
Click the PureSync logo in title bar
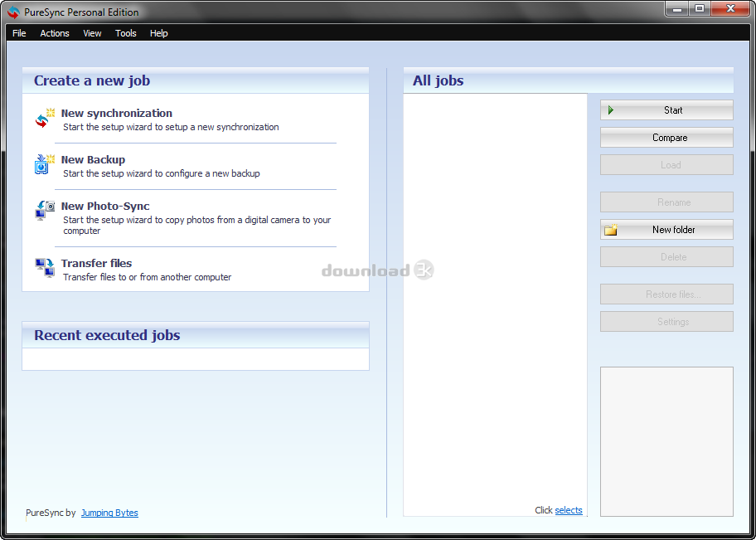coord(13,12)
